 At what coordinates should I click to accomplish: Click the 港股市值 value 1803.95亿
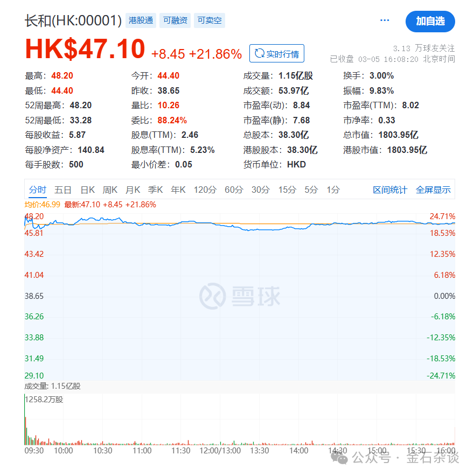click(407, 150)
